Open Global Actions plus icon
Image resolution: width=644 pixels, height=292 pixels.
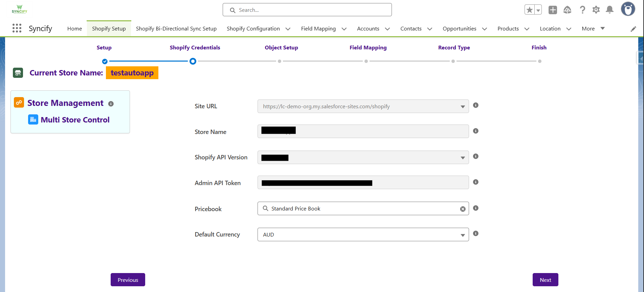tap(553, 10)
